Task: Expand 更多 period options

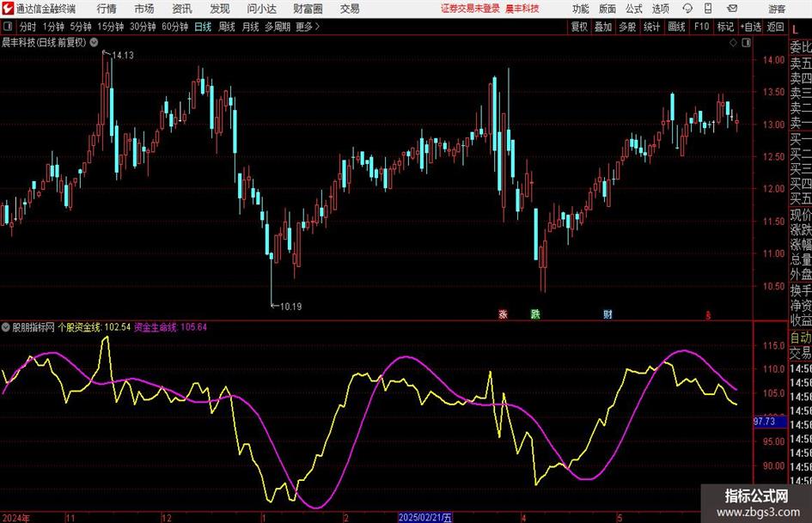Action: tap(308, 27)
